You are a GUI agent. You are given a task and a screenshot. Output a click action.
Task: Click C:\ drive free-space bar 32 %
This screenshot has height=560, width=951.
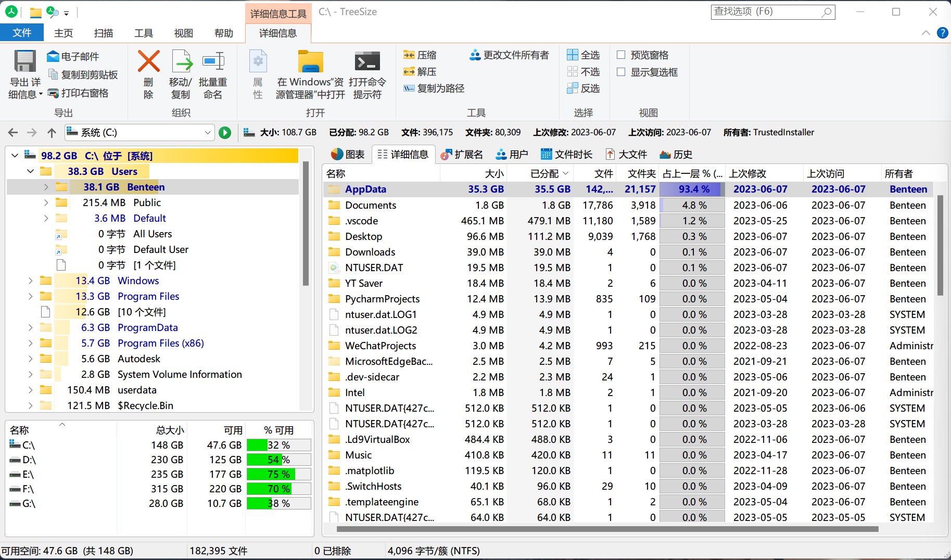coord(279,445)
